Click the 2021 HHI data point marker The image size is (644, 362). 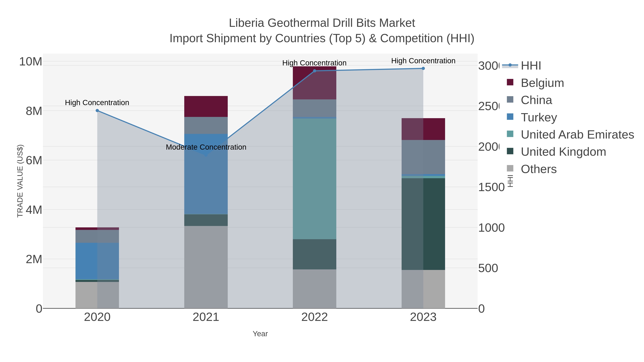(206, 155)
